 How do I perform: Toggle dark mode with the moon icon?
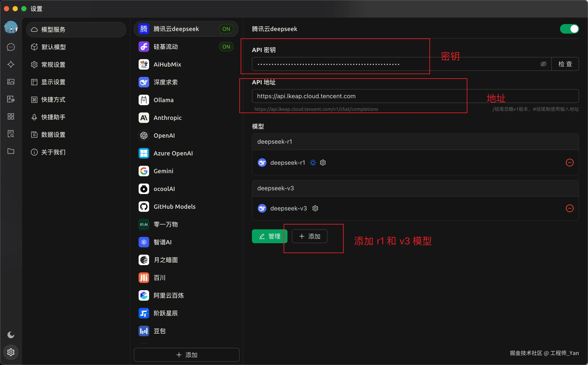[11, 335]
